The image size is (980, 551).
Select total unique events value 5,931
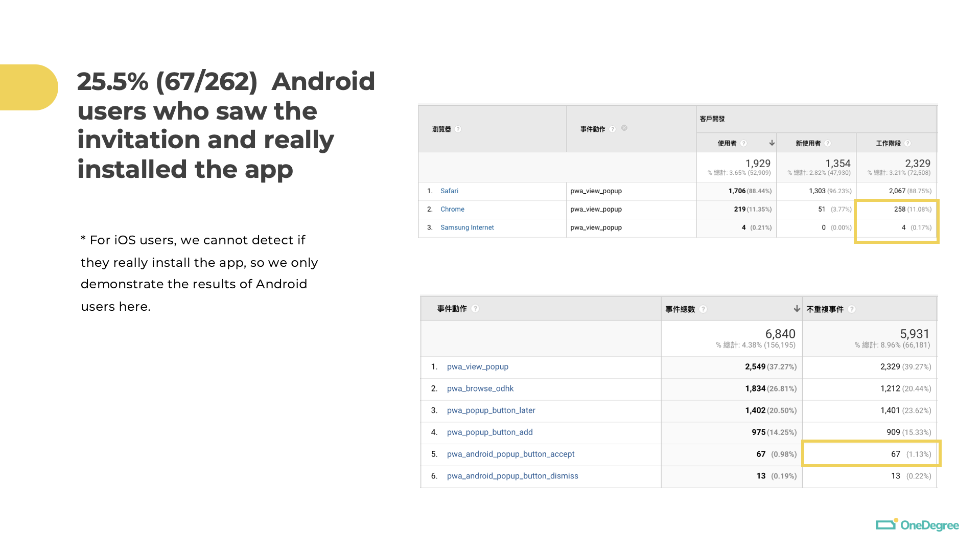[915, 334]
